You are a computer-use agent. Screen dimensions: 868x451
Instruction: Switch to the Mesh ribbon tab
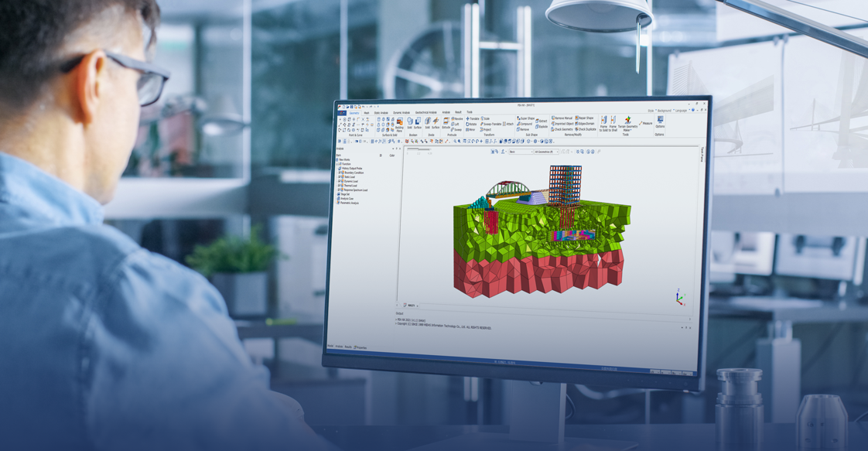pos(367,113)
